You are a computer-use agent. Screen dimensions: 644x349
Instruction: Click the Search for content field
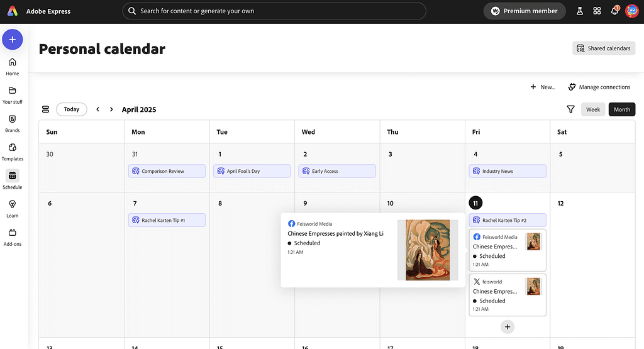[x=274, y=11]
